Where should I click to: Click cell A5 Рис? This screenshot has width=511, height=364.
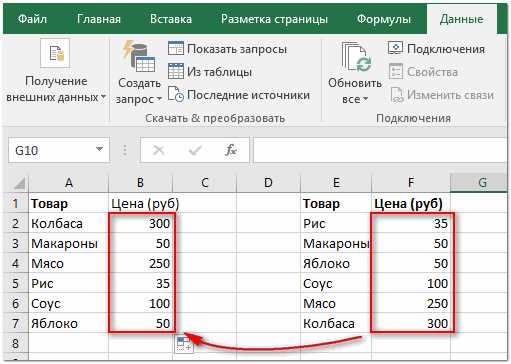coord(69,283)
